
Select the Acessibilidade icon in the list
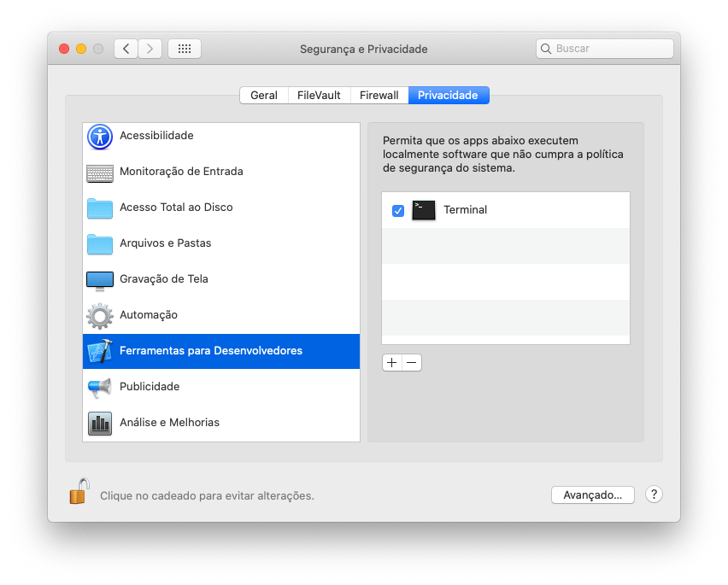(x=100, y=137)
